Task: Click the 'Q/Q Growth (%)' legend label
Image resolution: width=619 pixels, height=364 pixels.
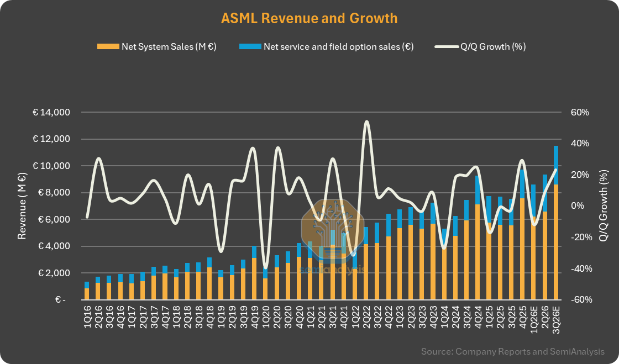Action: 493,46
